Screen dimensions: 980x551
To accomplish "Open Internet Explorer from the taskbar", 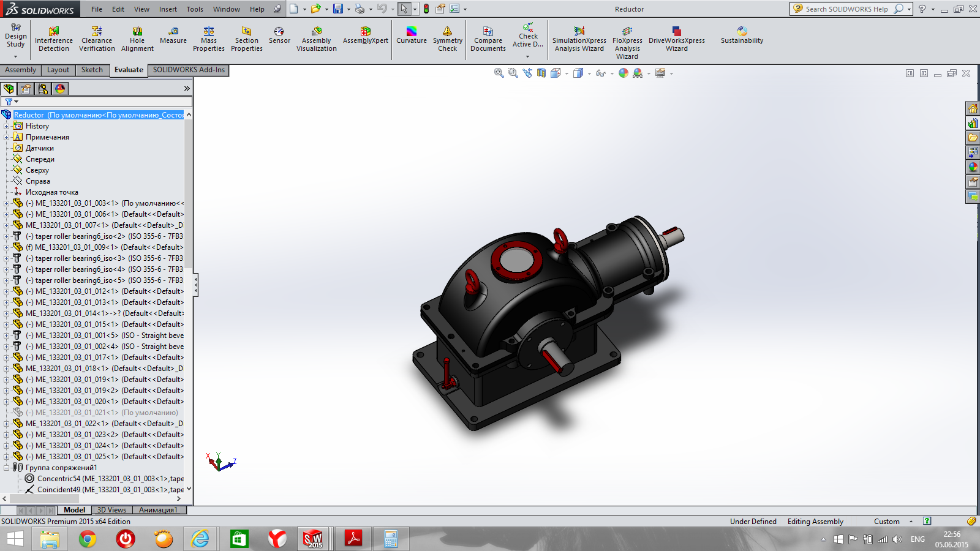I will click(200, 539).
